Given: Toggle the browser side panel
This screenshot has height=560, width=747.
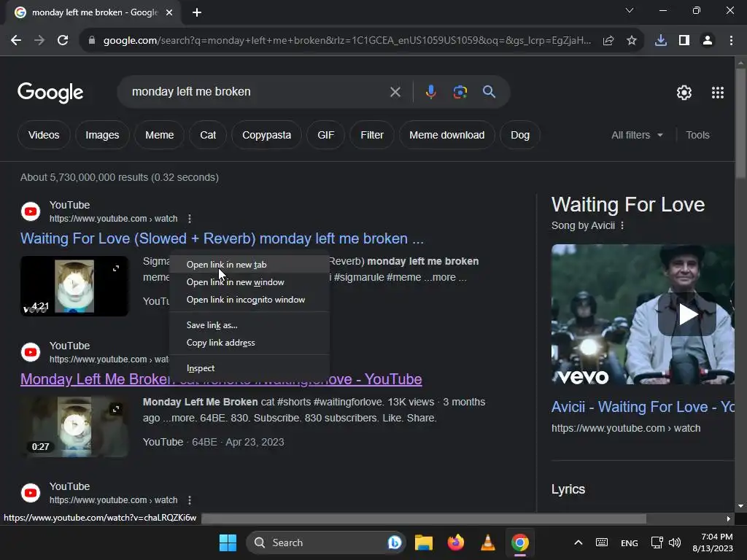Looking at the screenshot, I should click(684, 41).
